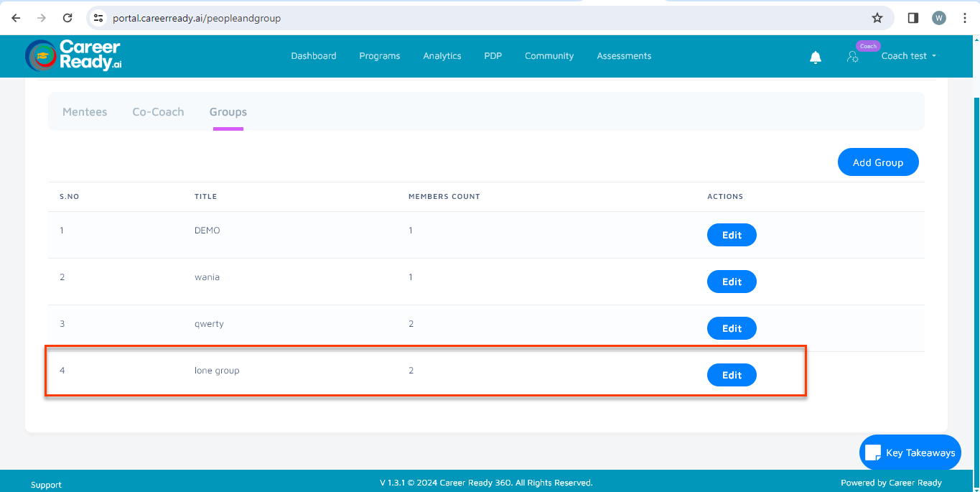Viewport: 980px width, 492px height.
Task: Open the browser side panel icon
Action: pyautogui.click(x=913, y=18)
